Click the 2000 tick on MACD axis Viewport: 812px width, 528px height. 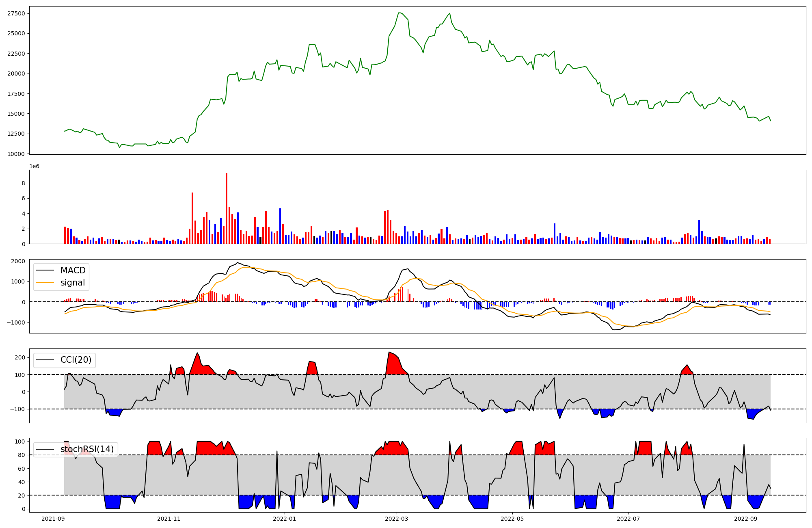pyautogui.click(x=18, y=261)
